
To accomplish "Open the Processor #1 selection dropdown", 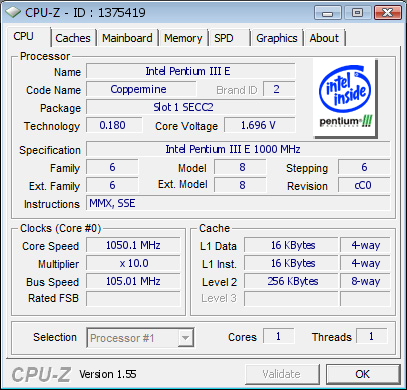I will 140,338.
